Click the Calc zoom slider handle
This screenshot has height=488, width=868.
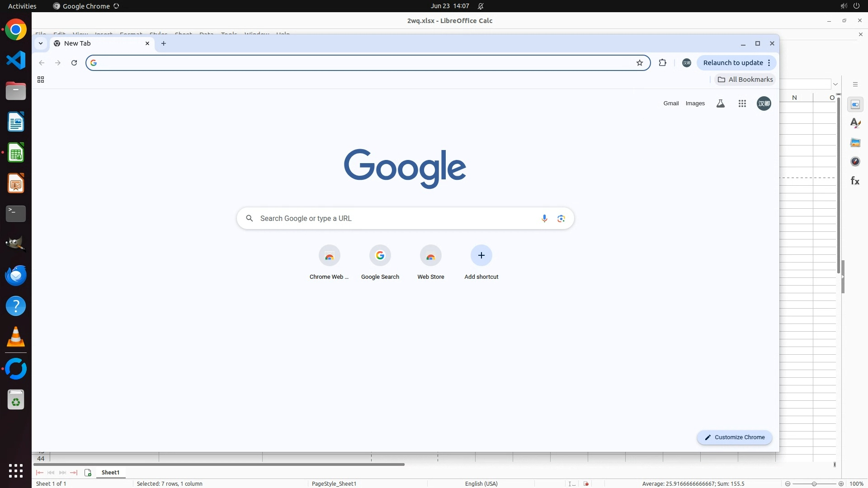pyautogui.click(x=814, y=484)
